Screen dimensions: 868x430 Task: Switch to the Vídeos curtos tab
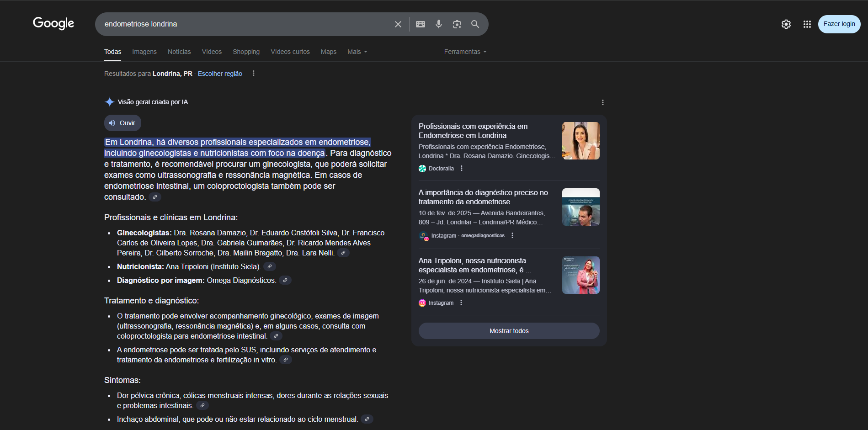pyautogui.click(x=290, y=52)
